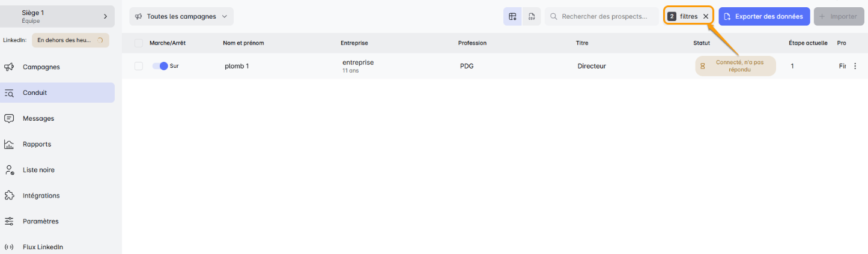The image size is (868, 254).
Task: Open the Toutes les campagnes dropdown
Action: (181, 17)
